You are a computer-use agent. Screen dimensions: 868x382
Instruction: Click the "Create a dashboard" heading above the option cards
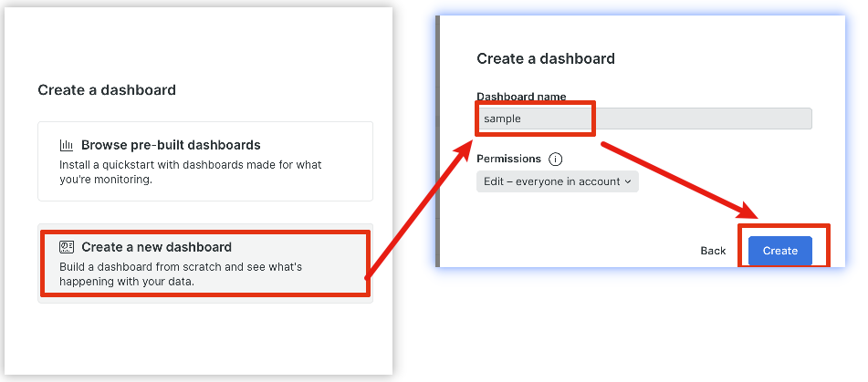(107, 90)
